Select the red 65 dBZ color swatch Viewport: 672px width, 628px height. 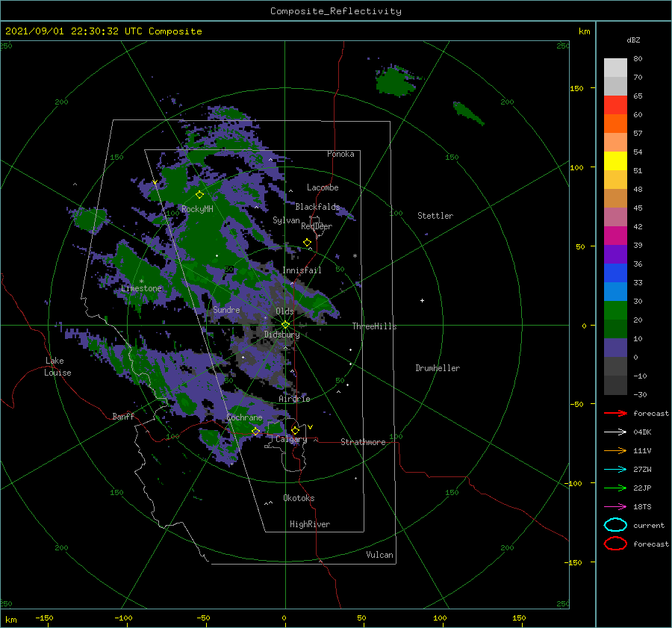click(x=615, y=105)
